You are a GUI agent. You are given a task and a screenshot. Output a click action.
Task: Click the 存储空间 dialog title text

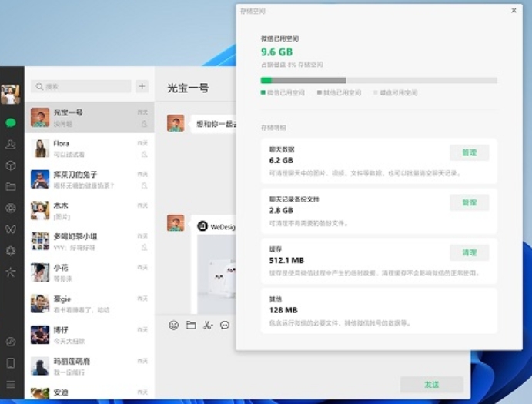tap(253, 12)
